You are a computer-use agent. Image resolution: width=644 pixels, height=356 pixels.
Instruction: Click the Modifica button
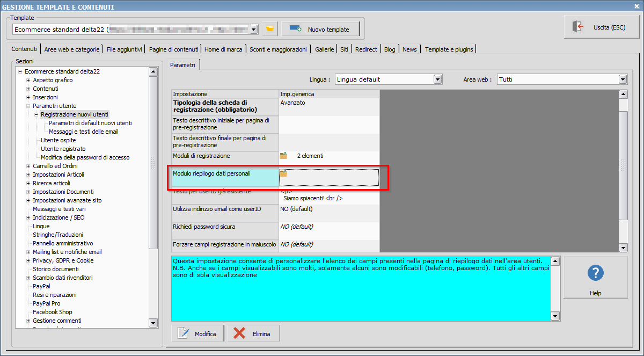199,333
